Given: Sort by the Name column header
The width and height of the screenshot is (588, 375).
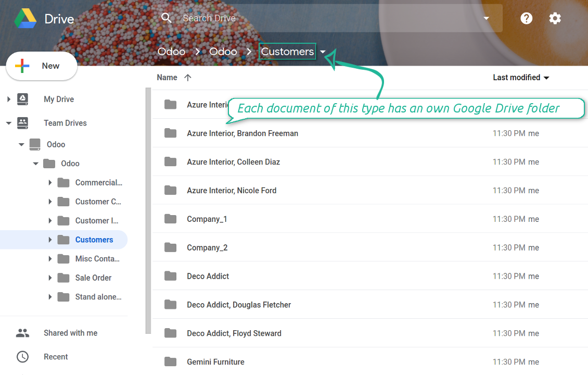Looking at the screenshot, I should tap(167, 77).
